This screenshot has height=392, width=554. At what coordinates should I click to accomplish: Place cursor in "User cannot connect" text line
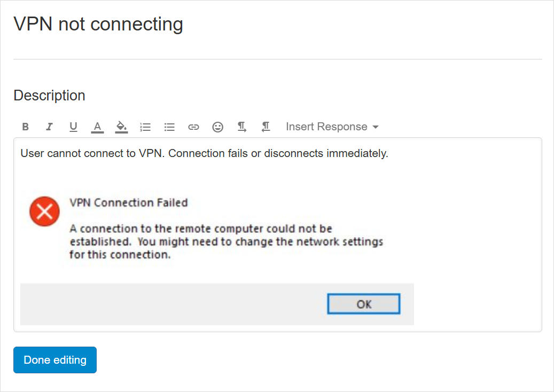coord(204,154)
